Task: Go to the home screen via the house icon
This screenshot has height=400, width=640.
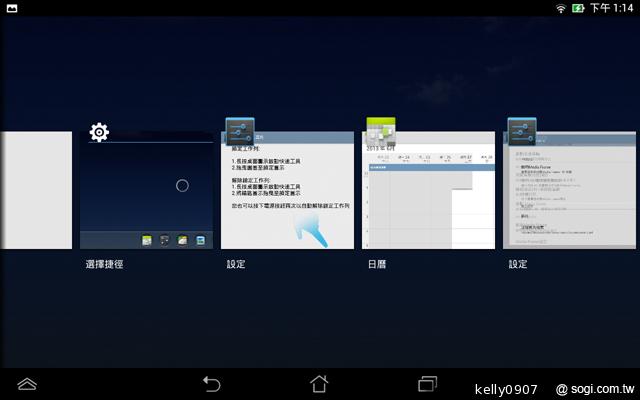Action: tap(319, 384)
